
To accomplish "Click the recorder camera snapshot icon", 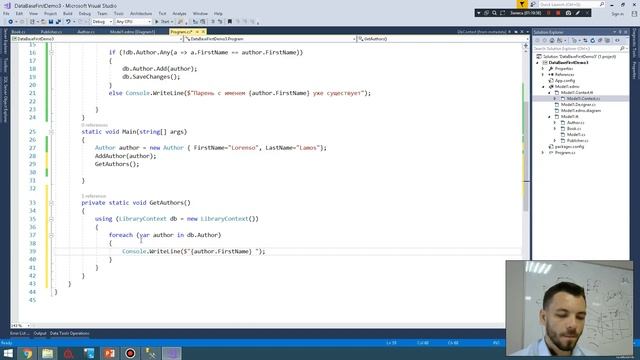I will [x=568, y=13].
